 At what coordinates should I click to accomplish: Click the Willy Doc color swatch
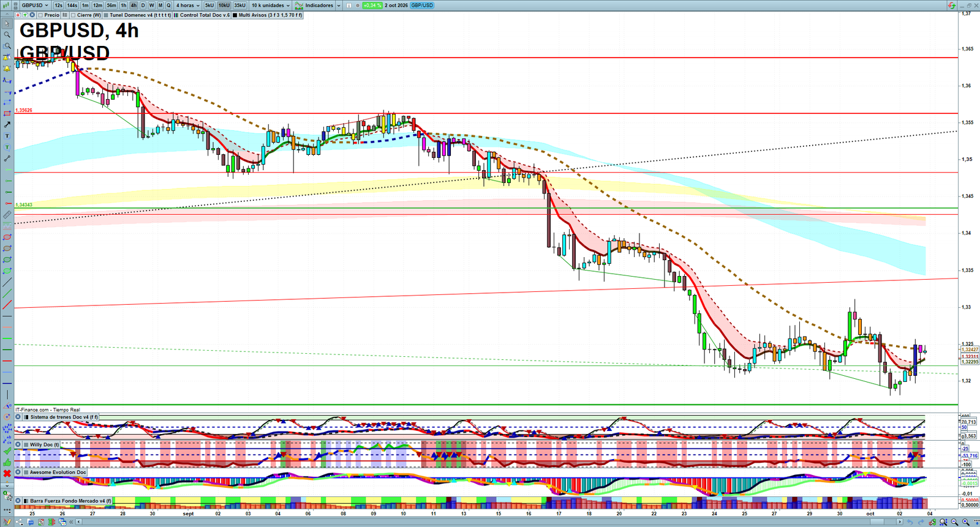tap(26, 445)
